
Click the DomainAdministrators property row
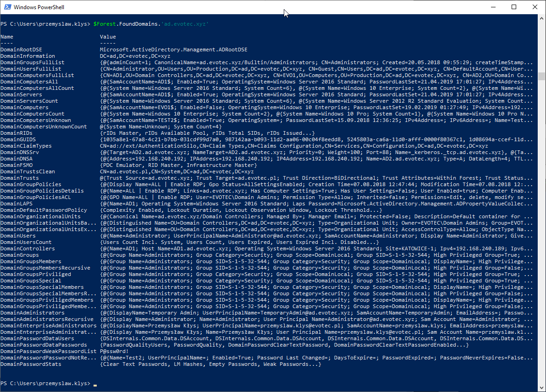[31, 312]
